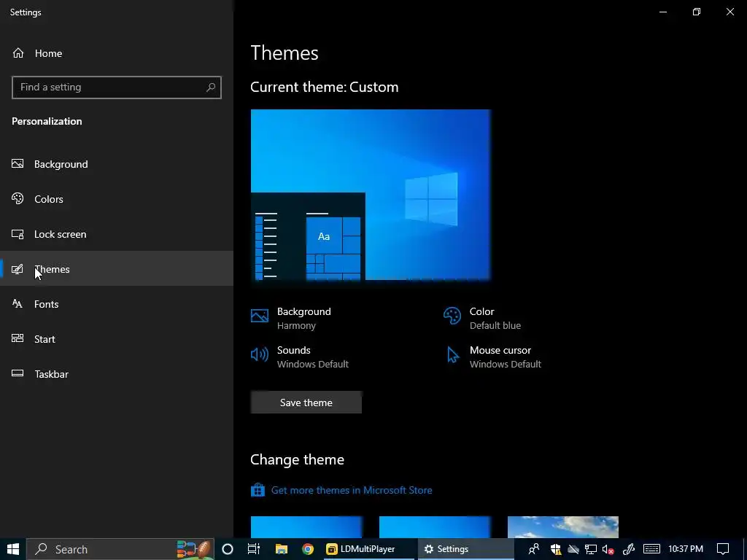Open the clock showing 10:37 PM
Screen dimensions: 747x560
click(x=686, y=549)
